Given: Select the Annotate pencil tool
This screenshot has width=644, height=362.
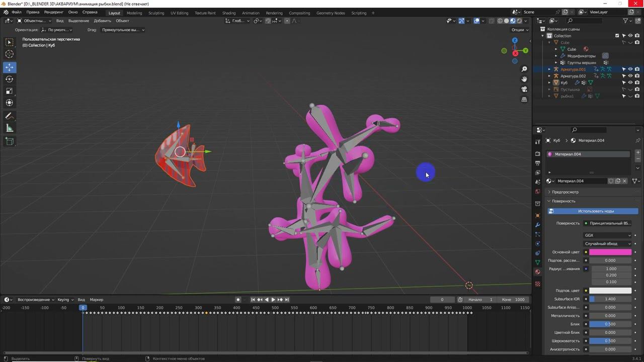Looking at the screenshot, I should click(10, 116).
